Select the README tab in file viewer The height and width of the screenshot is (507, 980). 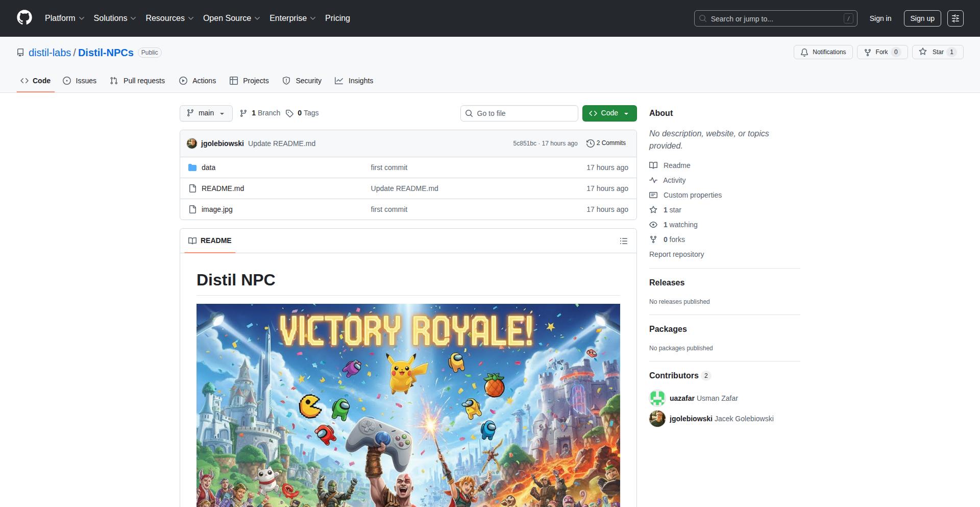[x=210, y=240]
